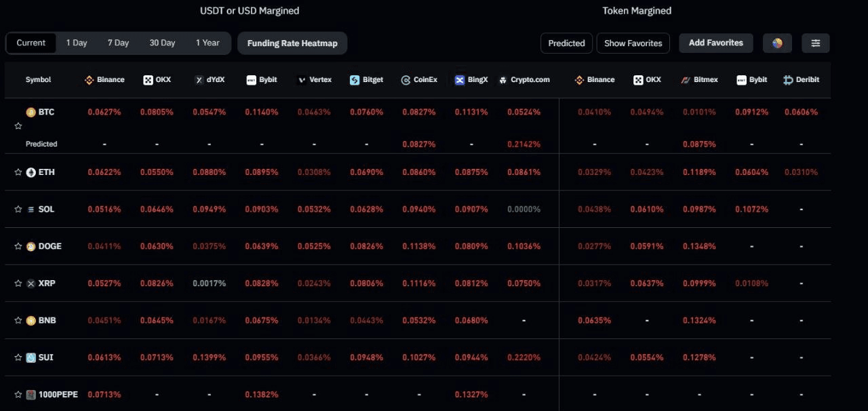The image size is (868, 411).
Task: Click SOL token-margined Bybit rate 0.1072%
Action: point(752,210)
